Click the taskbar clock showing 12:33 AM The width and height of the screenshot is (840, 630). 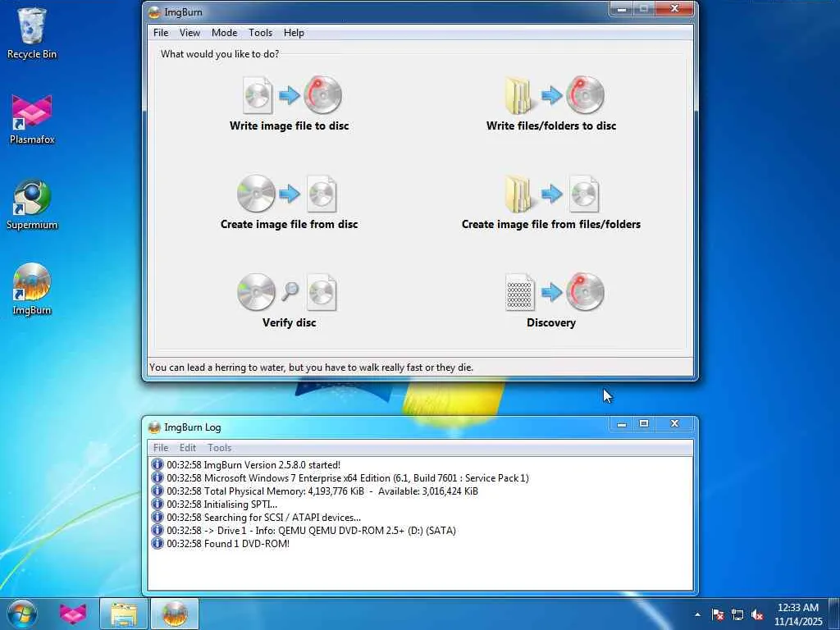(798, 614)
